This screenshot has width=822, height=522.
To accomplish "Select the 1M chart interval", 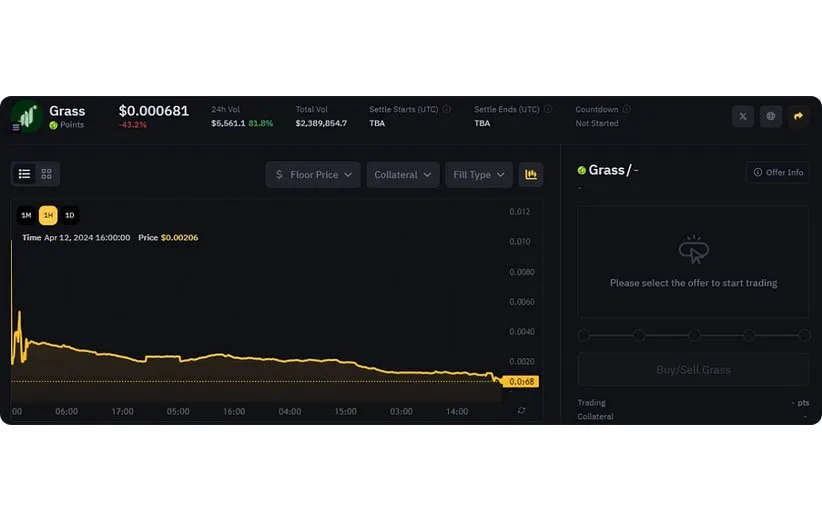I will click(26, 215).
